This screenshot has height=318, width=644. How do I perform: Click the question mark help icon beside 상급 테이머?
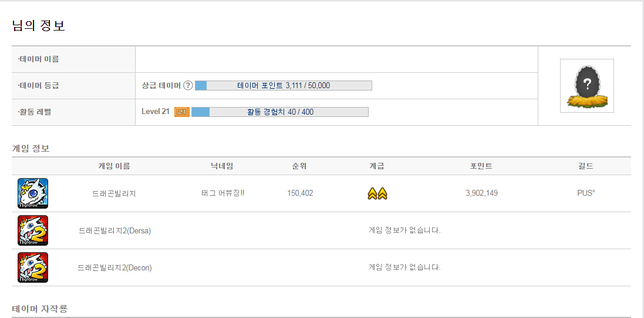[188, 86]
